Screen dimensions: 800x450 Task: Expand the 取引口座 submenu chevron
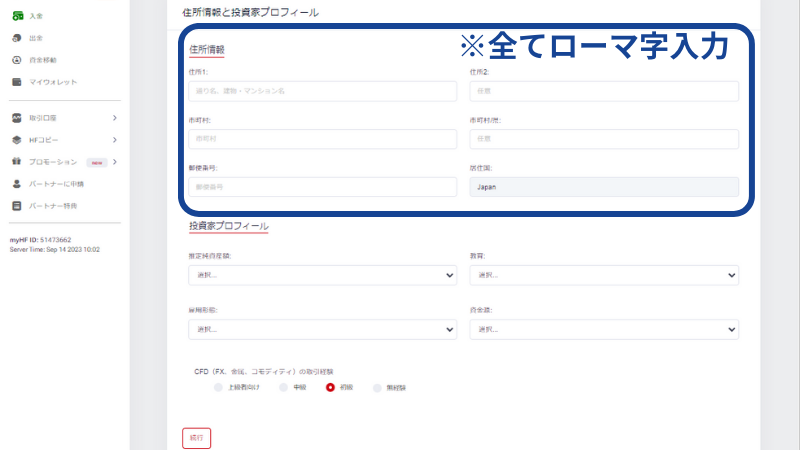pos(114,118)
